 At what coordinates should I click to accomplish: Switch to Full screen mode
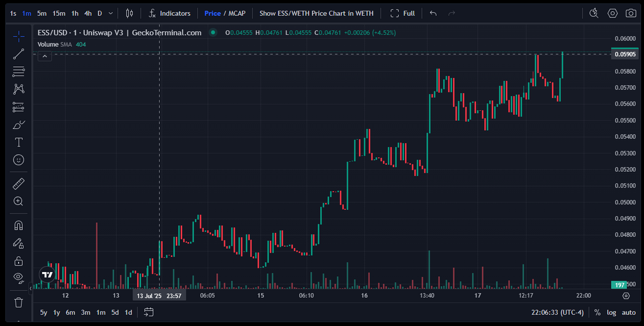point(403,13)
